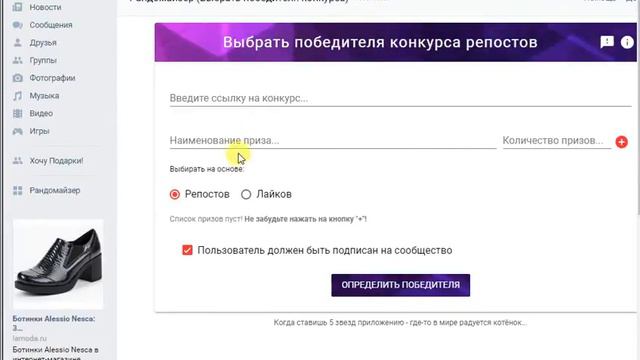Click the text 'Выбирать на основе:'
640x360 pixels.
pyautogui.click(x=207, y=169)
